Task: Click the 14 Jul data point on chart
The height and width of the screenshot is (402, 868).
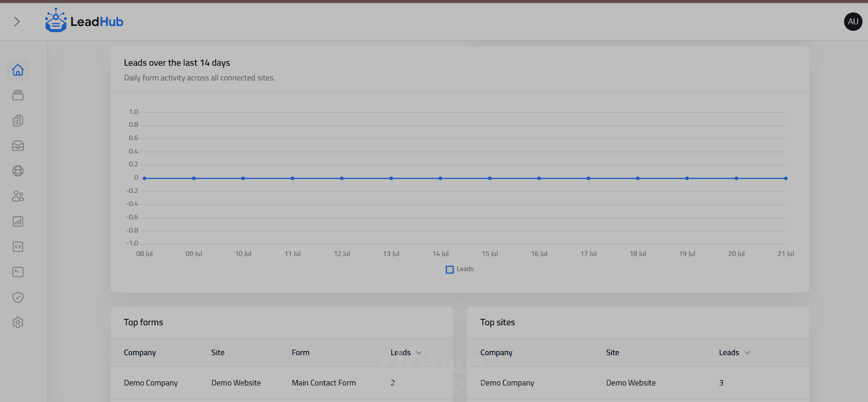Action: 440,178
